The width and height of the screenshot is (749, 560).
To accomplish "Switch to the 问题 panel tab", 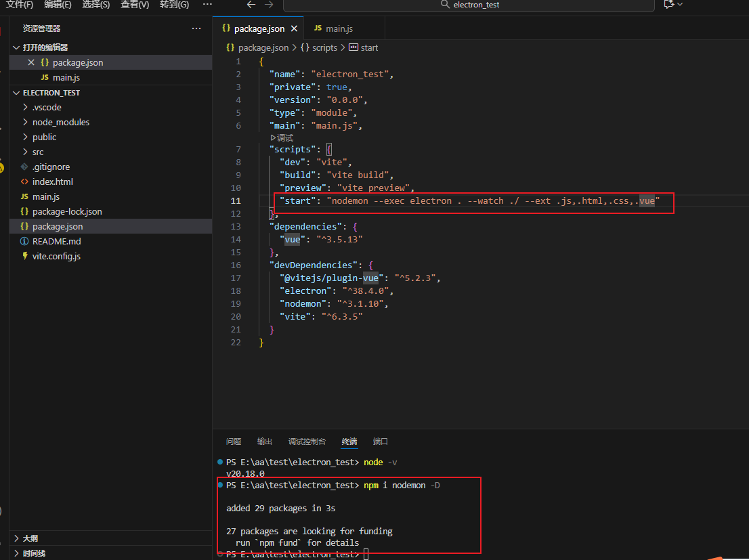I will click(x=233, y=441).
